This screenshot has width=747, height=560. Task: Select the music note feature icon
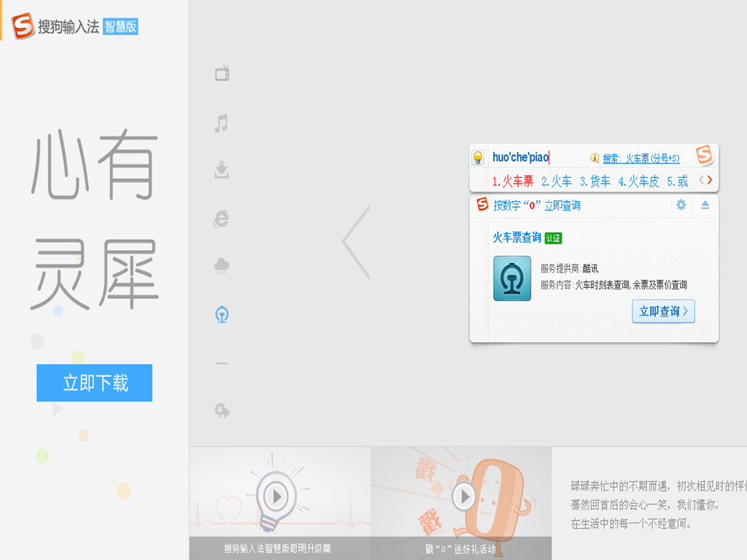click(x=221, y=123)
